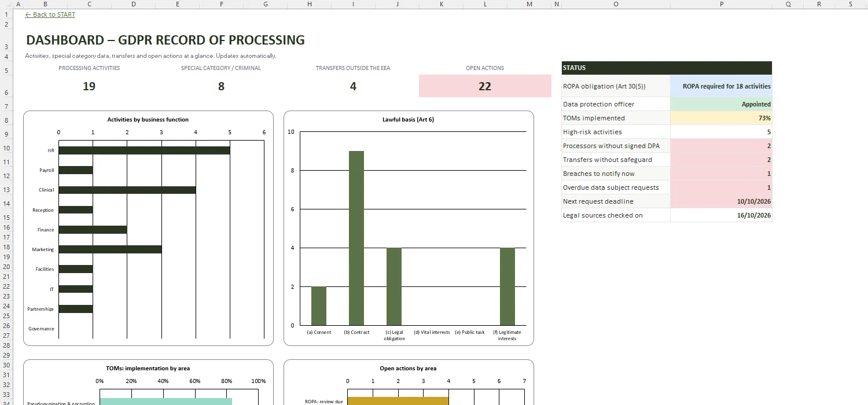The width and height of the screenshot is (868, 405).
Task: Select the Payroll bar in the business function chart
Action: click(x=76, y=170)
